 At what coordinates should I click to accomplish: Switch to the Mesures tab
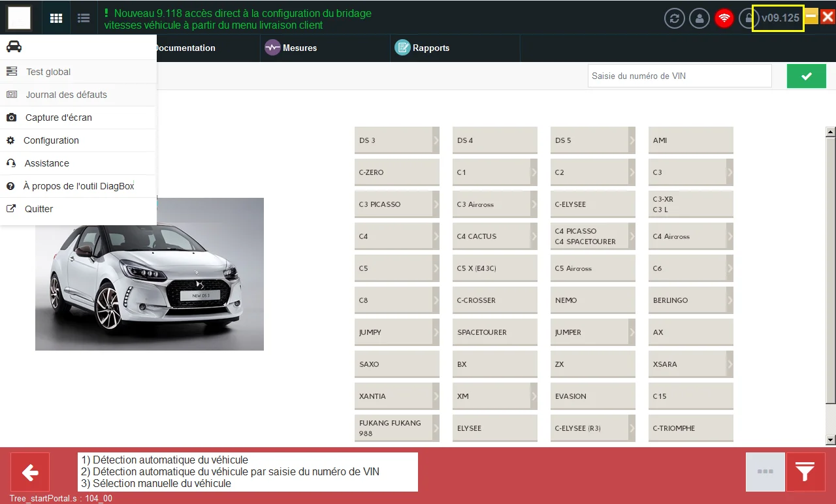pos(325,48)
